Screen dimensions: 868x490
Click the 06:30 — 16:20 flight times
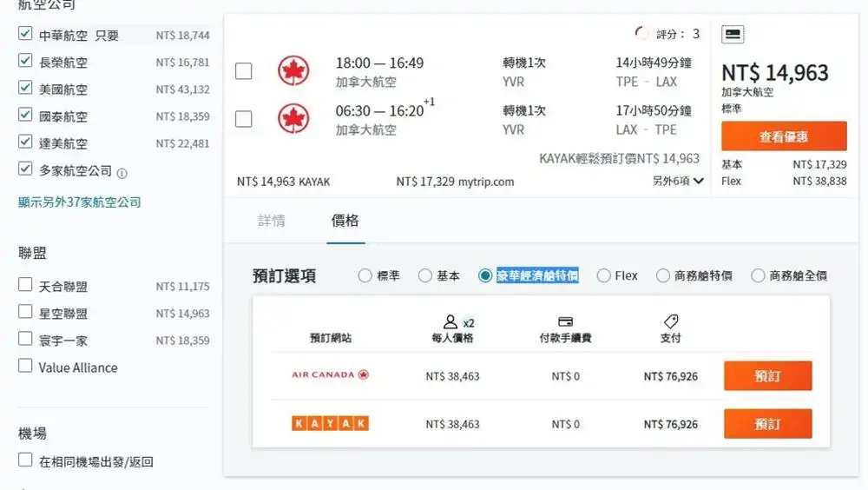point(380,111)
